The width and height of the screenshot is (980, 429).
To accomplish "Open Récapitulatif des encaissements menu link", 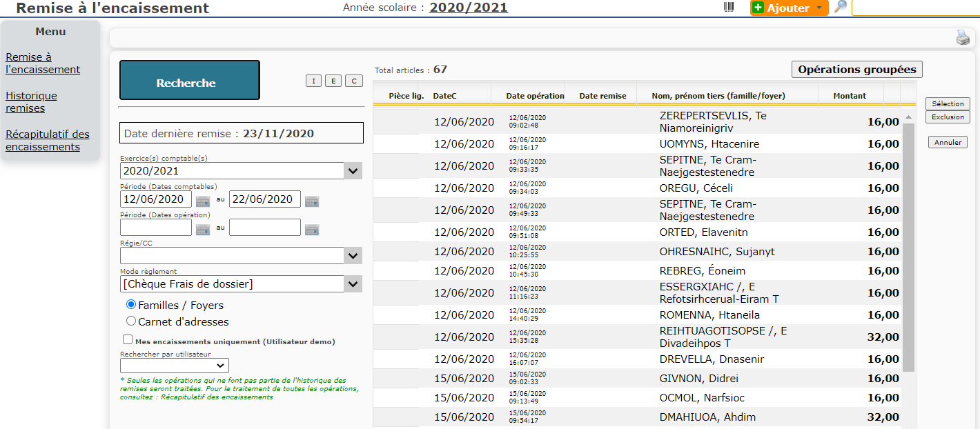I will [x=48, y=140].
